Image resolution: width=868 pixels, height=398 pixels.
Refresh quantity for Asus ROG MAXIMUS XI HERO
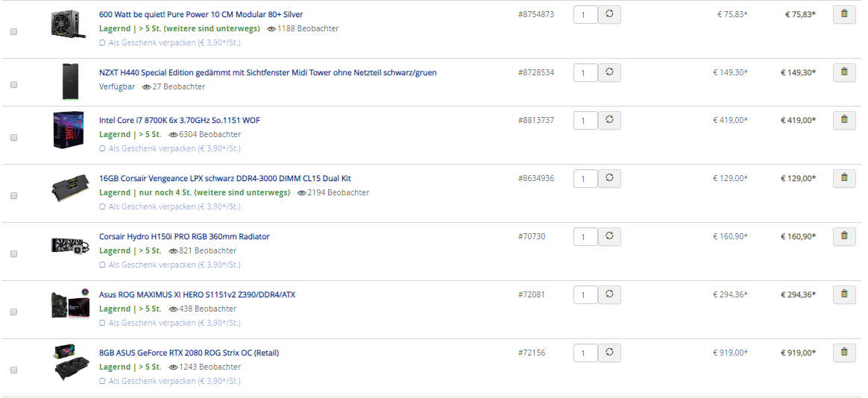[609, 294]
